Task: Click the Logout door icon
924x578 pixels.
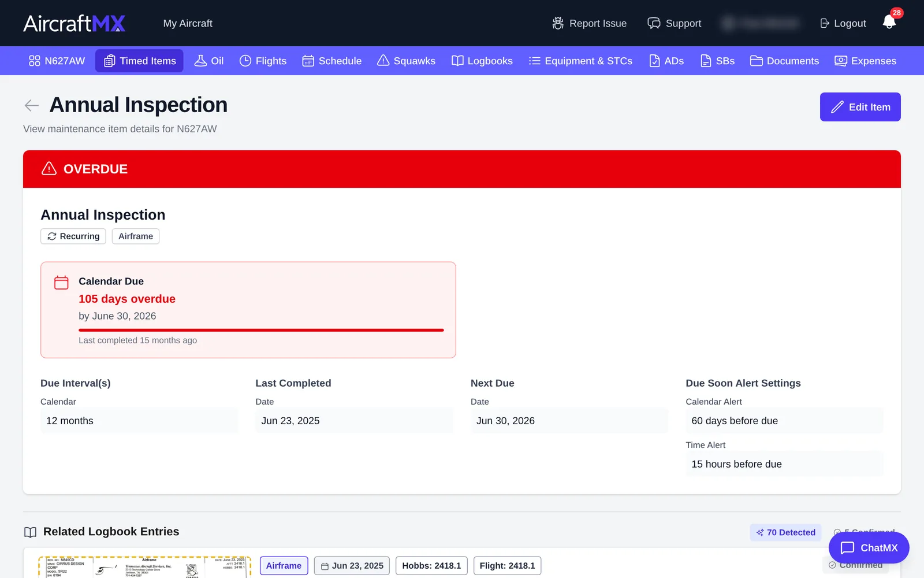Action: 825,23
